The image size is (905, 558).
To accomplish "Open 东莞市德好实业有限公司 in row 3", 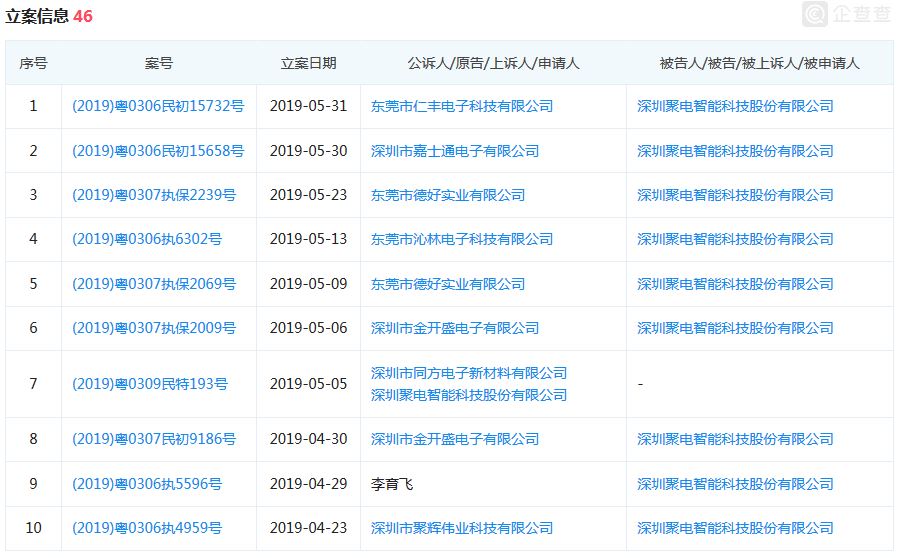I will click(448, 195).
